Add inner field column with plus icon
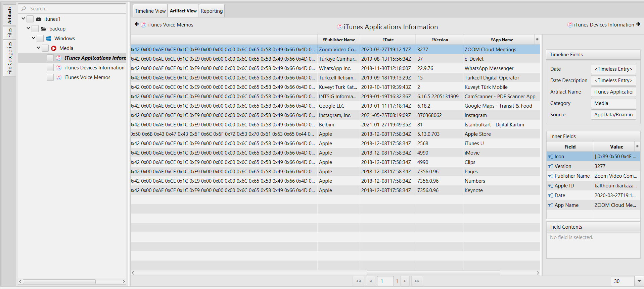 (x=637, y=146)
